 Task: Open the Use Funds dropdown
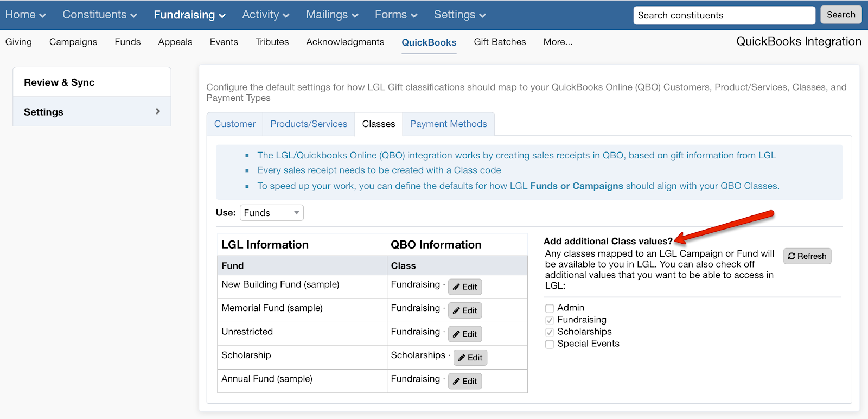271,213
